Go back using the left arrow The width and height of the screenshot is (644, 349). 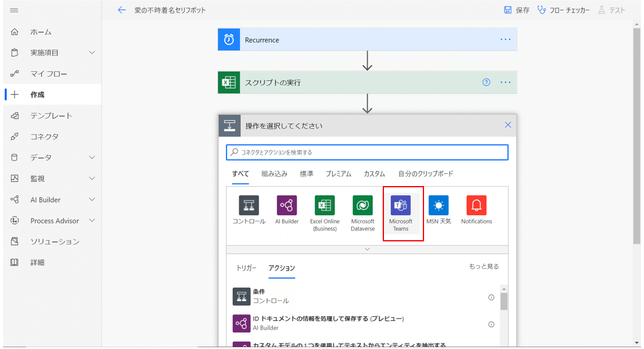pyautogui.click(x=122, y=10)
